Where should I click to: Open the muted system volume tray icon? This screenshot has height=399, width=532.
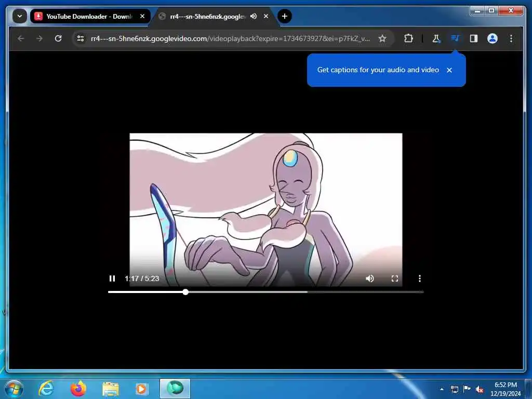[x=480, y=390]
